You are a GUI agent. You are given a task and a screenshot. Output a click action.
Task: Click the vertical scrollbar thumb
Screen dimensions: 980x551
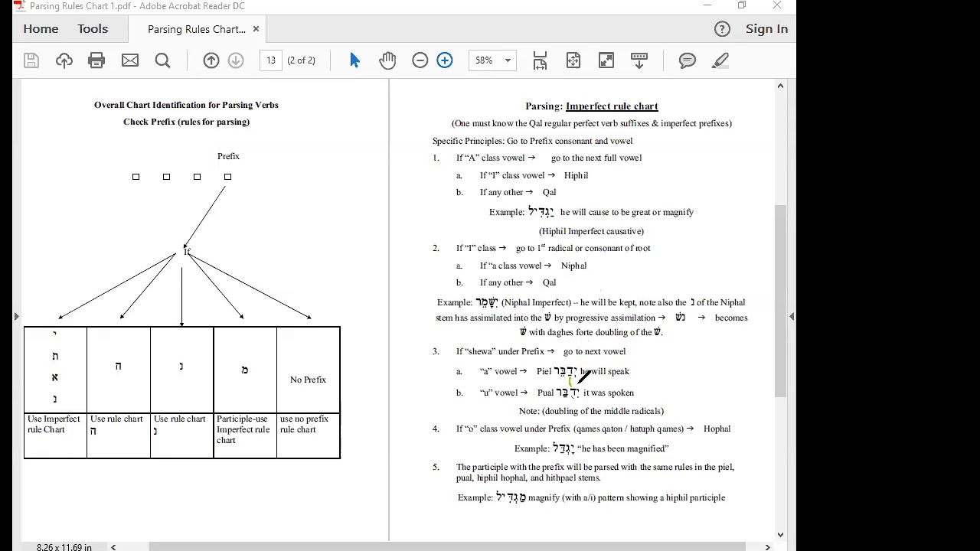pyautogui.click(x=780, y=301)
